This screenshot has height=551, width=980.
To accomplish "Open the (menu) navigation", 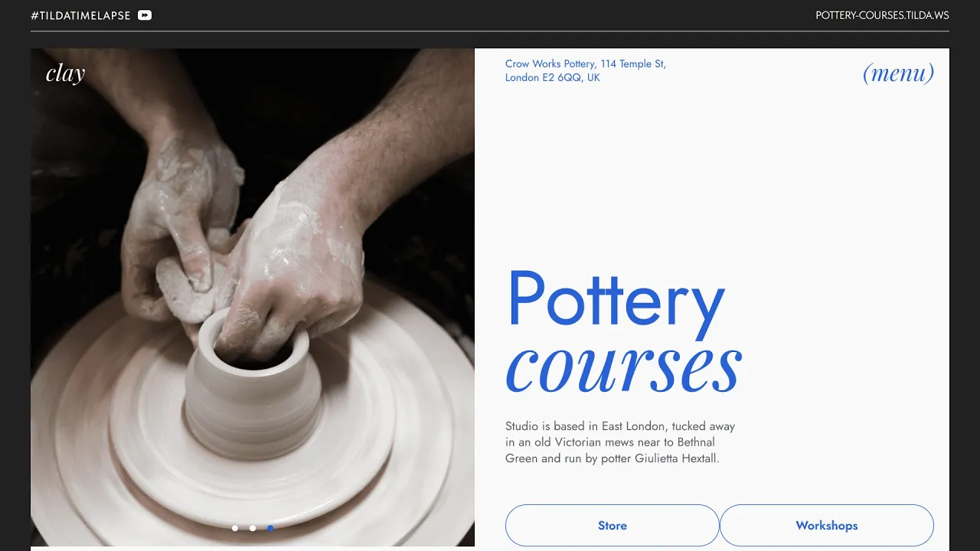I will tap(898, 73).
